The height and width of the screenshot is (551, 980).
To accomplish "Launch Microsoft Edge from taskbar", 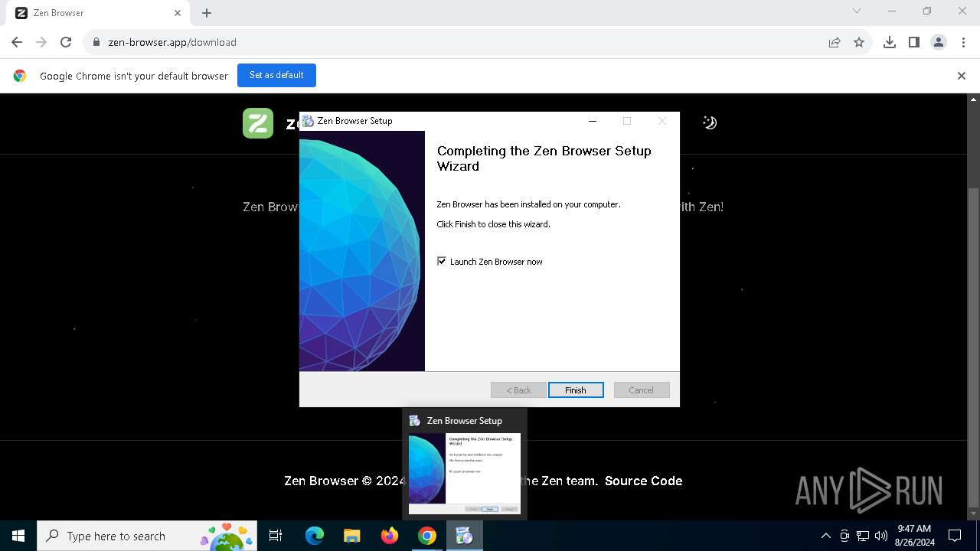I will coord(315,536).
